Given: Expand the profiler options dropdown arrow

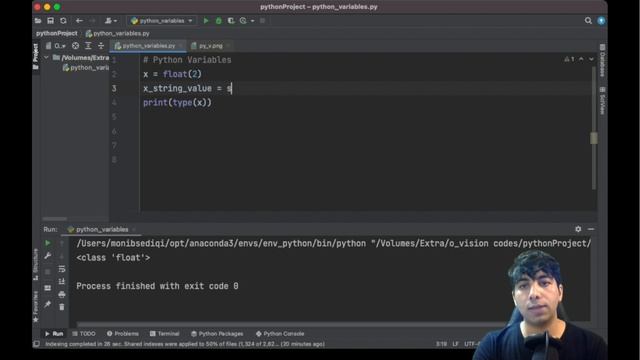Looking at the screenshot, I should click(x=253, y=21).
